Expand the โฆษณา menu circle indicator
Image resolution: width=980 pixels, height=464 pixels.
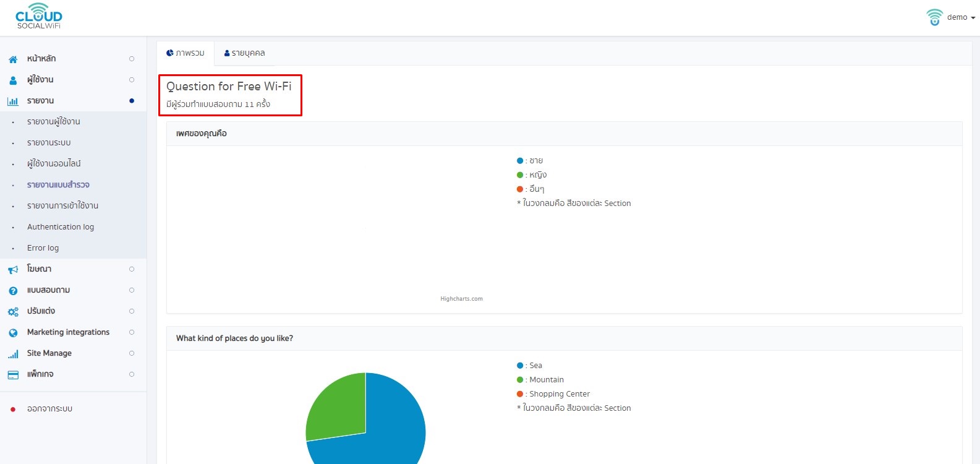pyautogui.click(x=132, y=269)
